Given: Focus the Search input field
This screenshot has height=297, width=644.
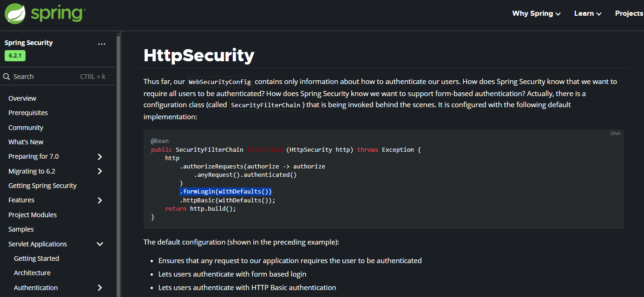Looking at the screenshot, I should click(57, 77).
